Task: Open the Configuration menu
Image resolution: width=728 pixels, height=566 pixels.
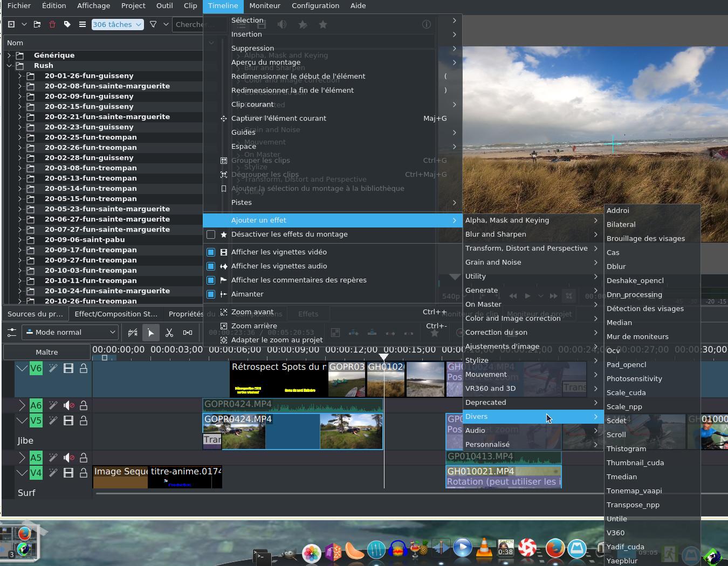Action: (x=315, y=6)
